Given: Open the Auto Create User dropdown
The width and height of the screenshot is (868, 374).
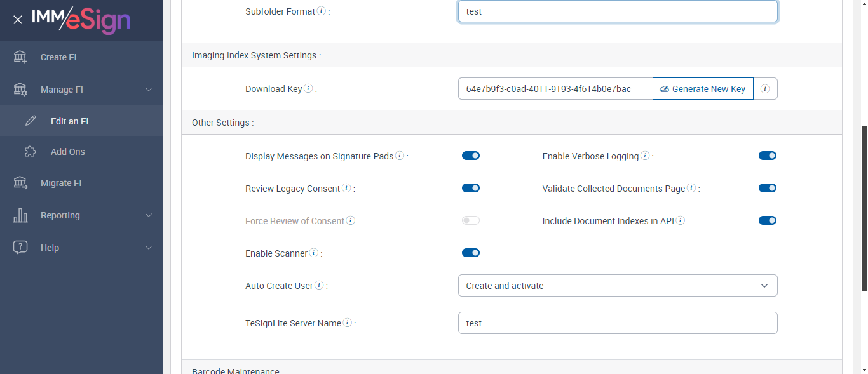Looking at the screenshot, I should [618, 286].
